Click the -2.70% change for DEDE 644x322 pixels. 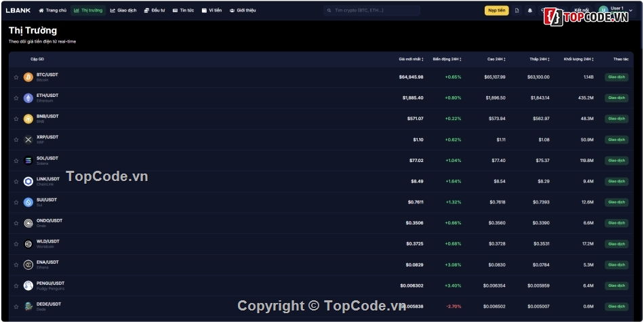pyautogui.click(x=454, y=306)
